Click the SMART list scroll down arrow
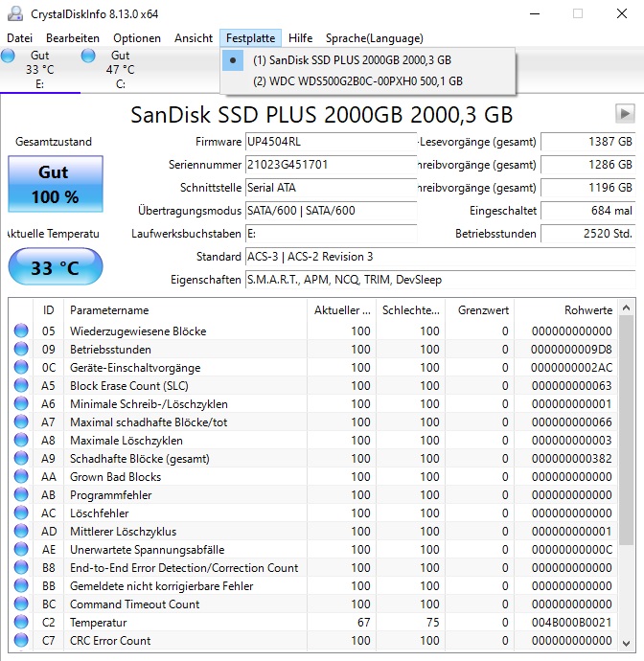This screenshot has height=661, width=644. [x=627, y=644]
